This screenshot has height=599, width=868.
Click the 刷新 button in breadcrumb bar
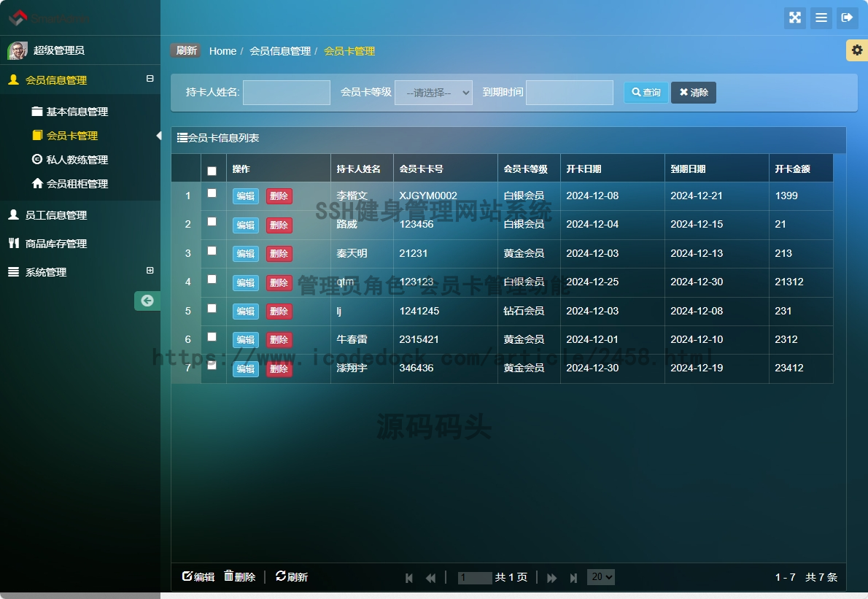point(186,50)
